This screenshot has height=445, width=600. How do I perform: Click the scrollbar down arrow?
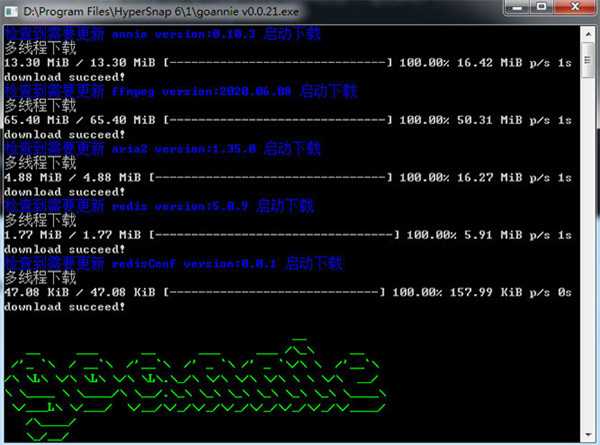pos(587,436)
